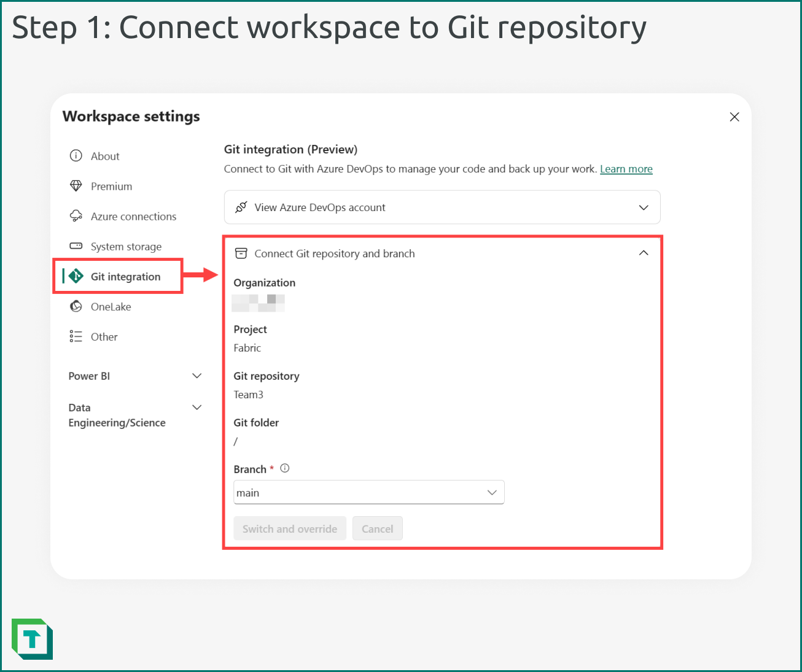The image size is (802, 672).
Task: Select the Premium diamond icon
Action: click(76, 186)
